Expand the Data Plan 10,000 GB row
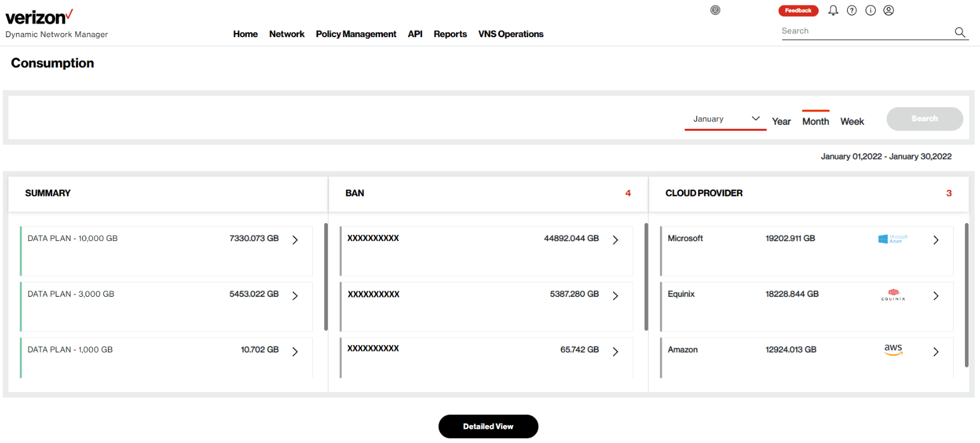This screenshot has height=443, width=980. pos(295,240)
